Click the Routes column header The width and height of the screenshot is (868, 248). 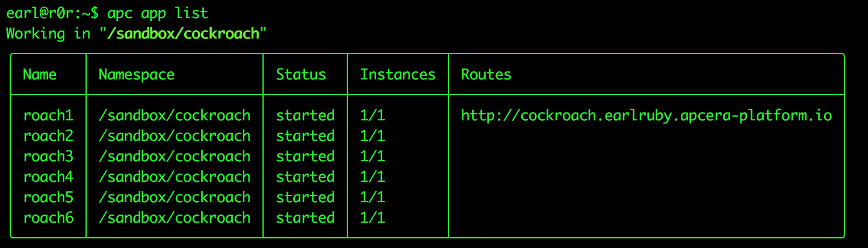pyautogui.click(x=486, y=75)
